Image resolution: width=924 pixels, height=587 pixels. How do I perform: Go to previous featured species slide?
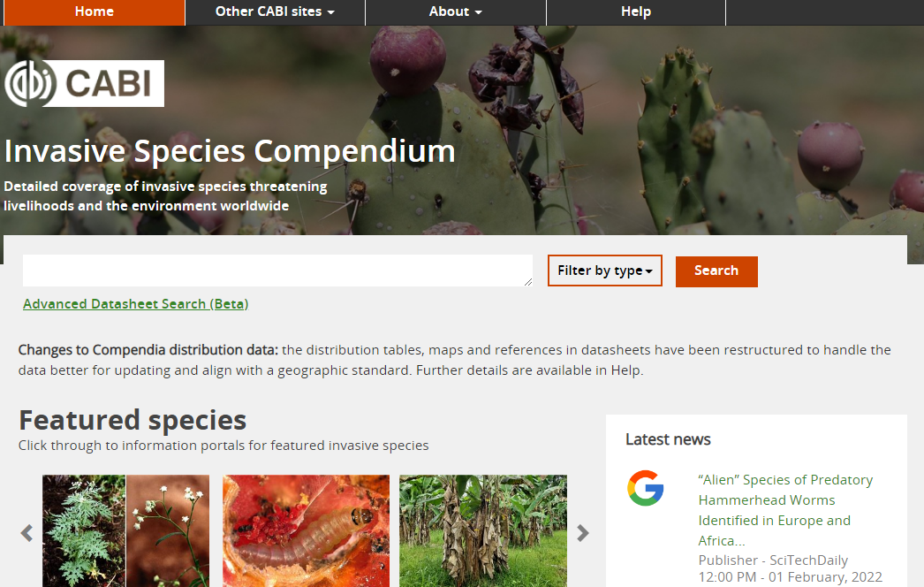pyautogui.click(x=27, y=533)
